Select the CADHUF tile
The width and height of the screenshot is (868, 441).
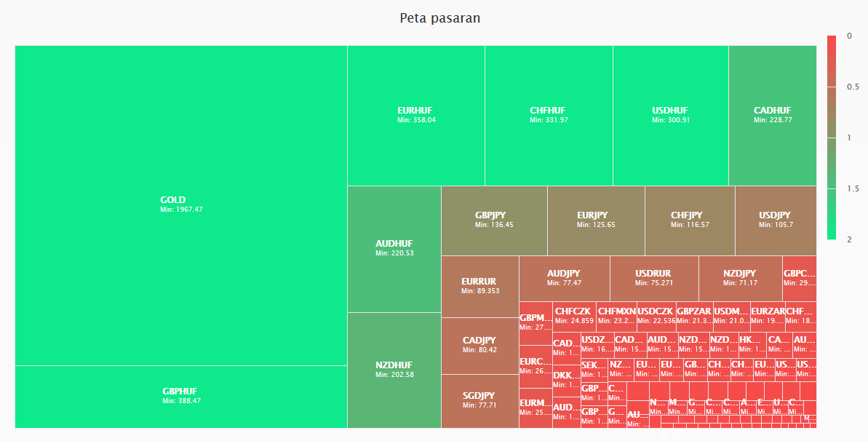[773, 116]
